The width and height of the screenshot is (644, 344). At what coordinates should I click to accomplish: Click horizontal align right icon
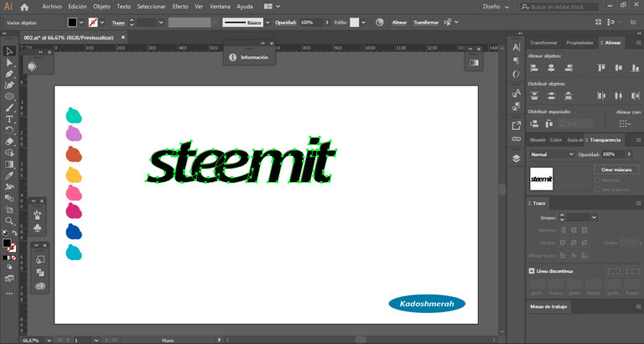[x=569, y=68]
